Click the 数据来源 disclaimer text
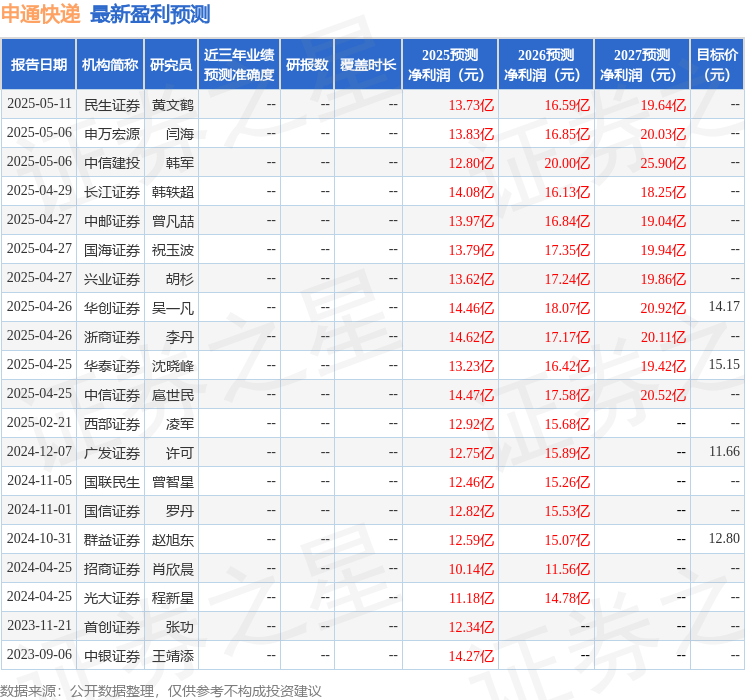The height and width of the screenshot is (700, 745). (x=161, y=690)
